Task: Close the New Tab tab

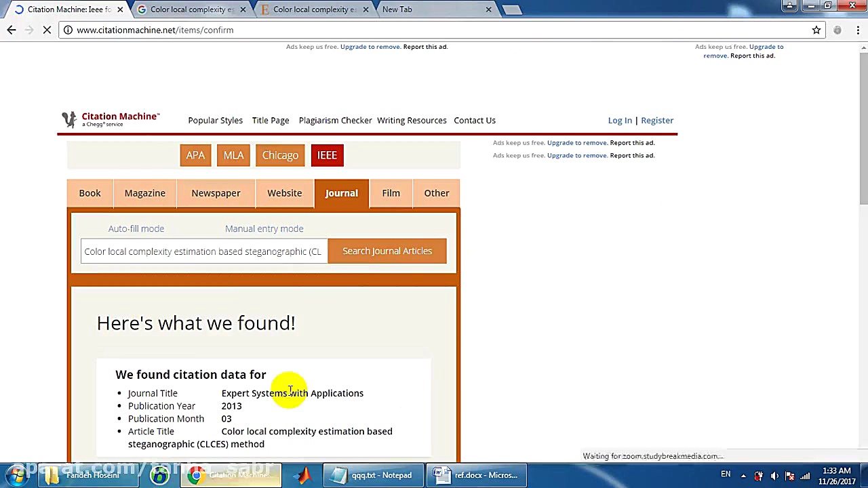Action: tap(488, 9)
